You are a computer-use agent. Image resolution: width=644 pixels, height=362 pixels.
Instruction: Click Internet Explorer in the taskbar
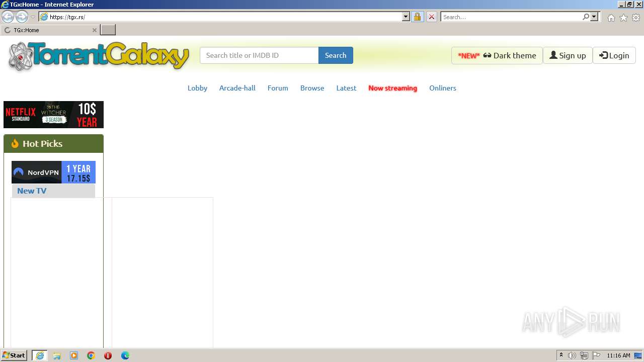point(40,355)
